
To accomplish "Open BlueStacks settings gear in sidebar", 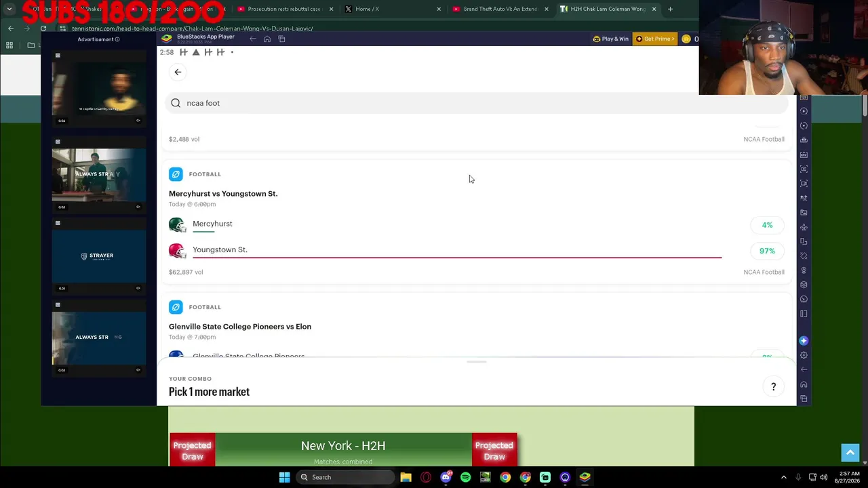I will [804, 355].
